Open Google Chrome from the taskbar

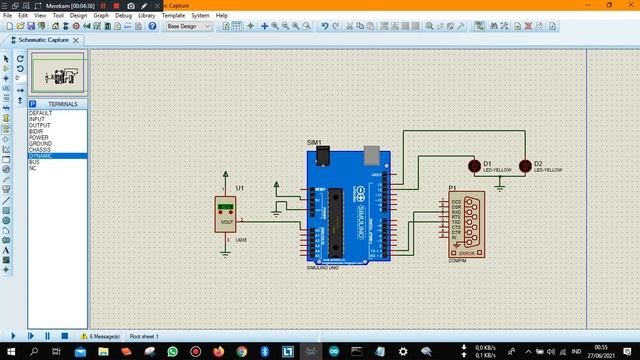242,351
